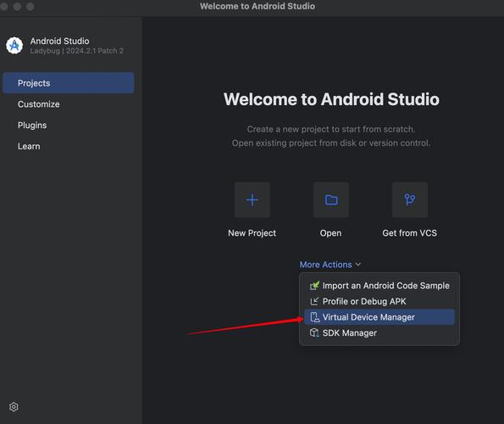Viewport: 504px width, 424px height.
Task: Click the Profile or Debug APK icon
Action: pyautogui.click(x=314, y=301)
